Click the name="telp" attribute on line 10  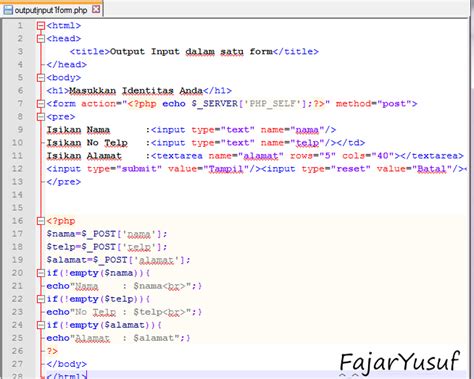click(292, 143)
